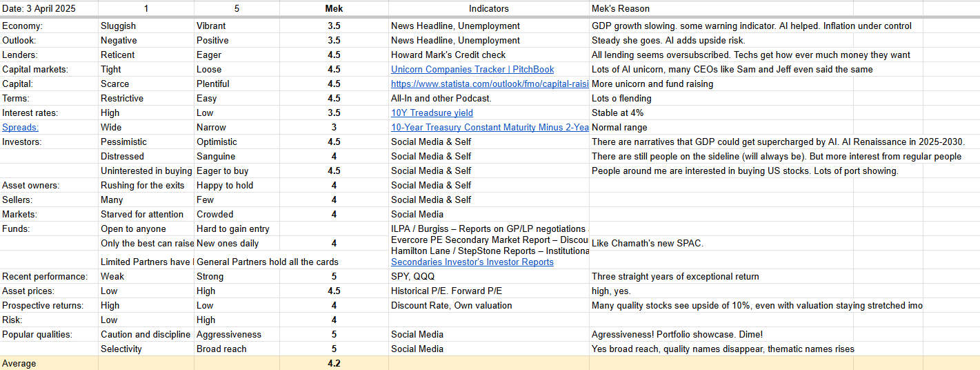The width and height of the screenshot is (980, 370).
Task: Click the Happy to hold cell
Action: point(237,185)
